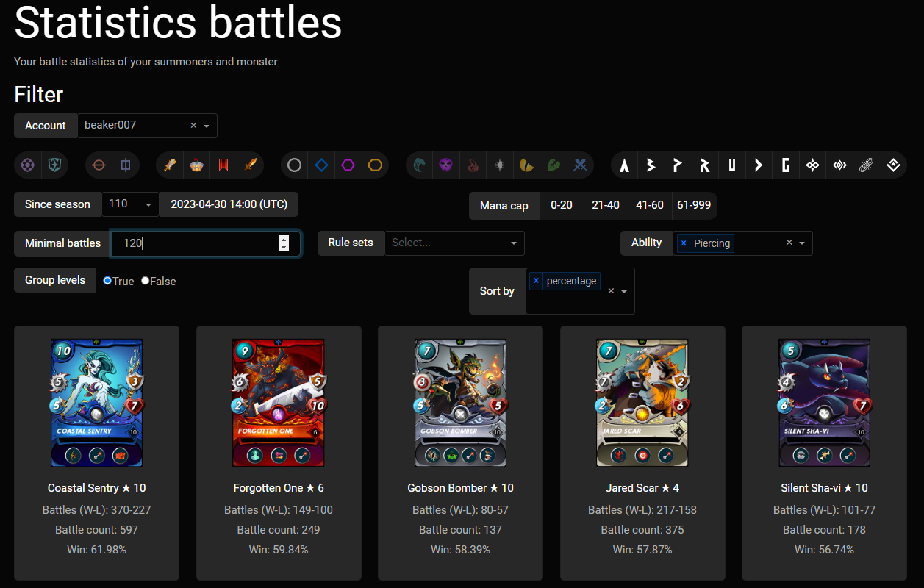
Task: Filter by legendary rarity gold octagon
Action: click(x=376, y=165)
